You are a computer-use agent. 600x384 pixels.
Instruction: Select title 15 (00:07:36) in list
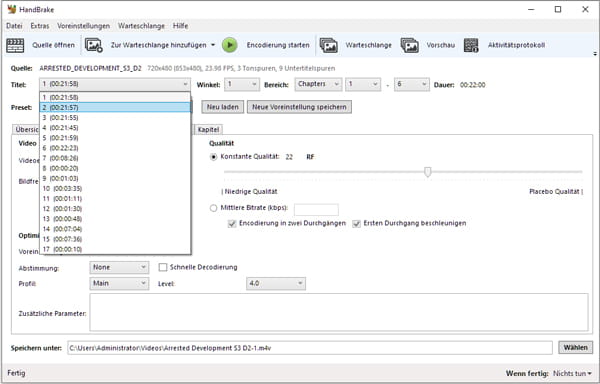[x=115, y=239]
